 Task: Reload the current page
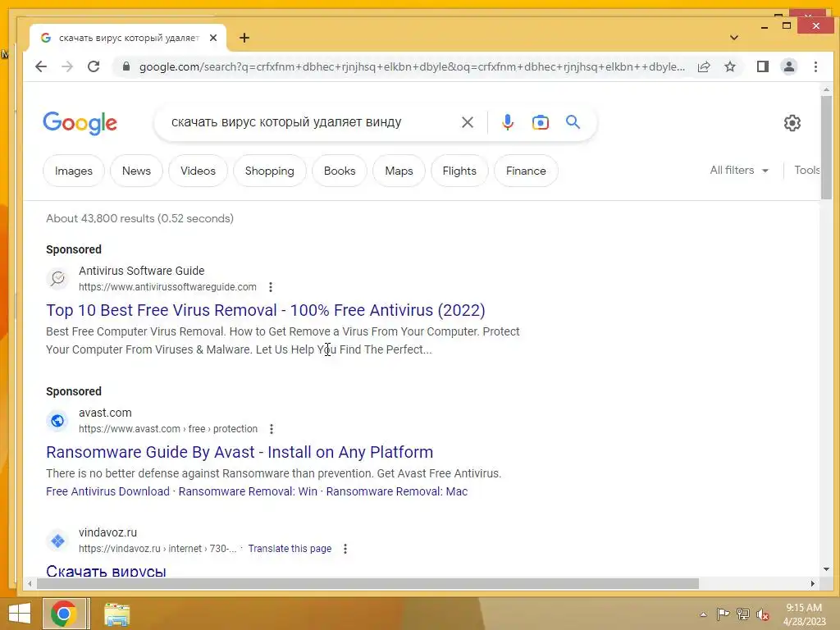[94, 66]
